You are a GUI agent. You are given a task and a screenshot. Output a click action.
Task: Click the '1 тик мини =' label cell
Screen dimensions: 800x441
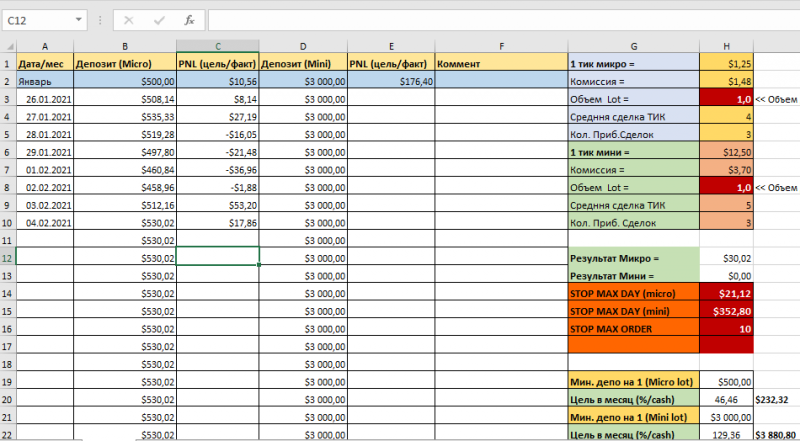(x=634, y=152)
